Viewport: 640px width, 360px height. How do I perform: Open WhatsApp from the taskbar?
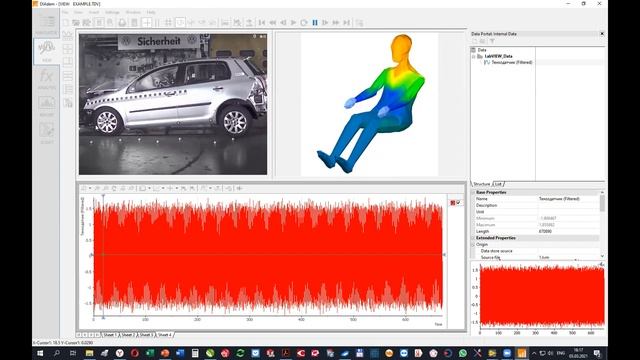[462, 353]
